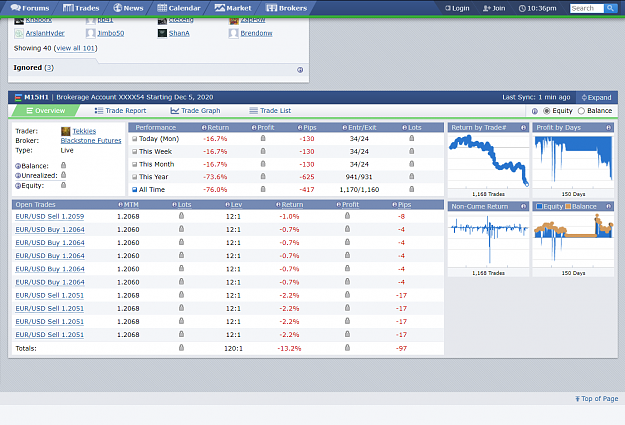The height and width of the screenshot is (425, 625).
Task: Click the Login link
Action: [457, 8]
